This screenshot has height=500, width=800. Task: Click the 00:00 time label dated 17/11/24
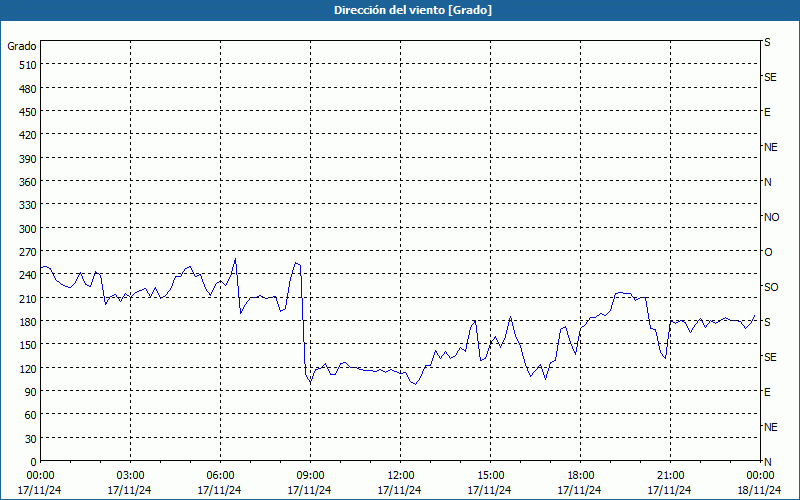coord(40,476)
